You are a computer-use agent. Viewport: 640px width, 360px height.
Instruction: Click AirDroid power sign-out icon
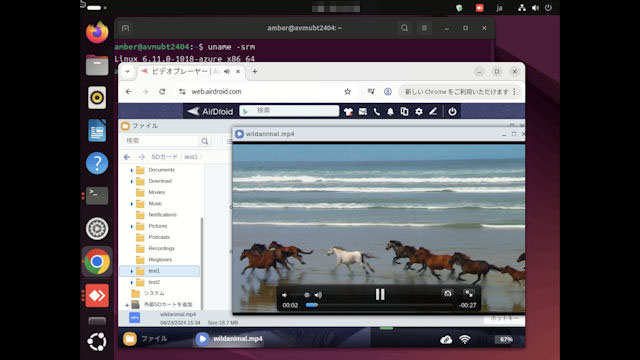tap(452, 111)
